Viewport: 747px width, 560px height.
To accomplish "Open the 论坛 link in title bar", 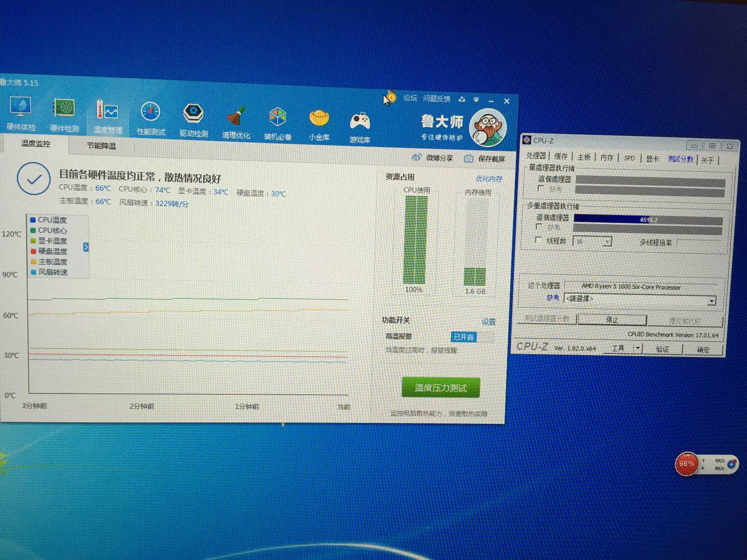I will (x=410, y=97).
